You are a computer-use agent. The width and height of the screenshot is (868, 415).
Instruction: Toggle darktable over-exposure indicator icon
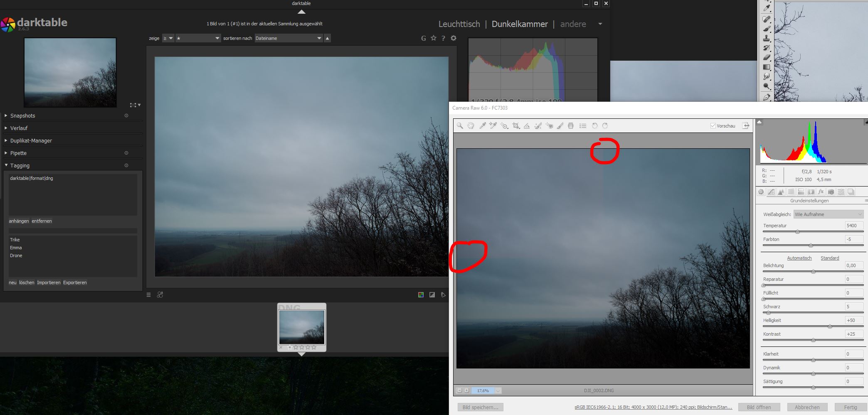pos(432,295)
